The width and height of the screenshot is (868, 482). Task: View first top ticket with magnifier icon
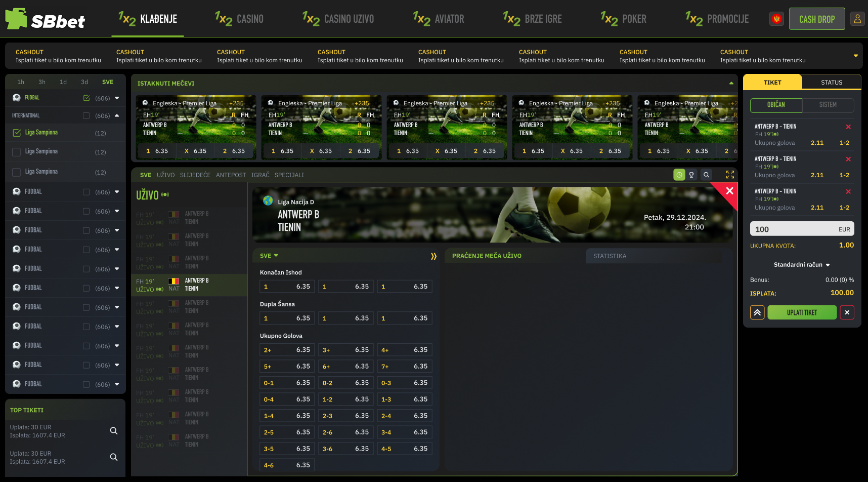click(x=114, y=431)
